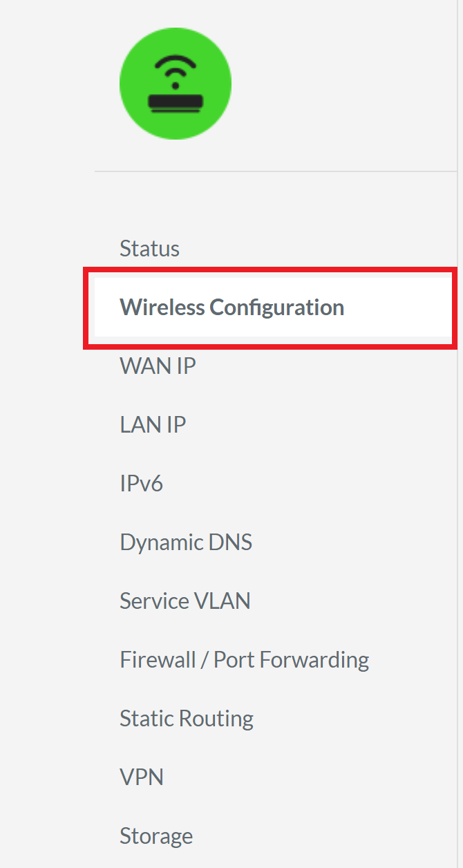Select the Service VLAN option
The image size is (463, 868).
pyautogui.click(x=185, y=601)
